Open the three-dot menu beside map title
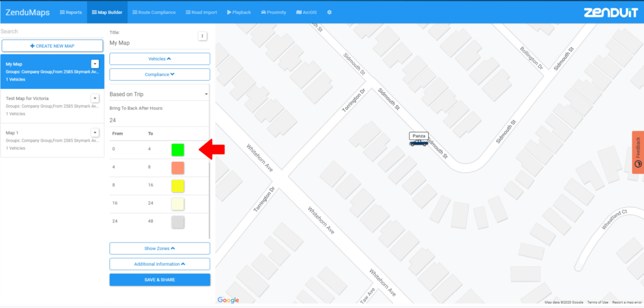Screen dimensions: 644x308 pos(203,36)
